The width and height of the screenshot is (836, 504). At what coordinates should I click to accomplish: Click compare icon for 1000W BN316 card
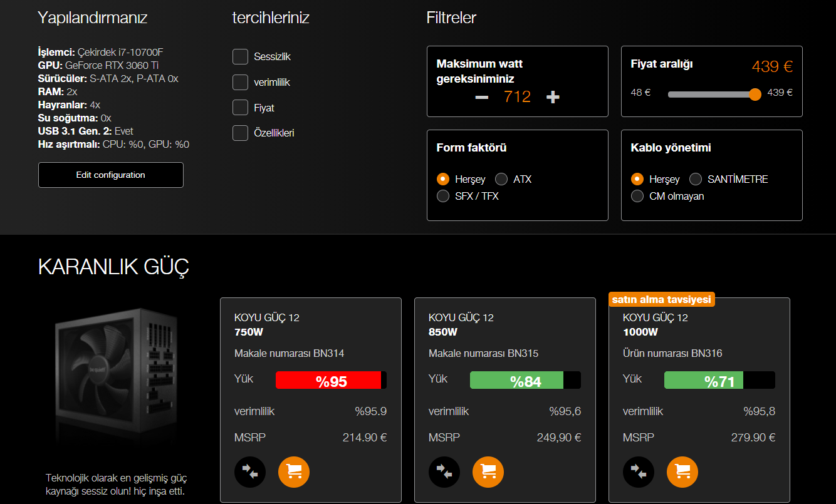click(x=639, y=471)
